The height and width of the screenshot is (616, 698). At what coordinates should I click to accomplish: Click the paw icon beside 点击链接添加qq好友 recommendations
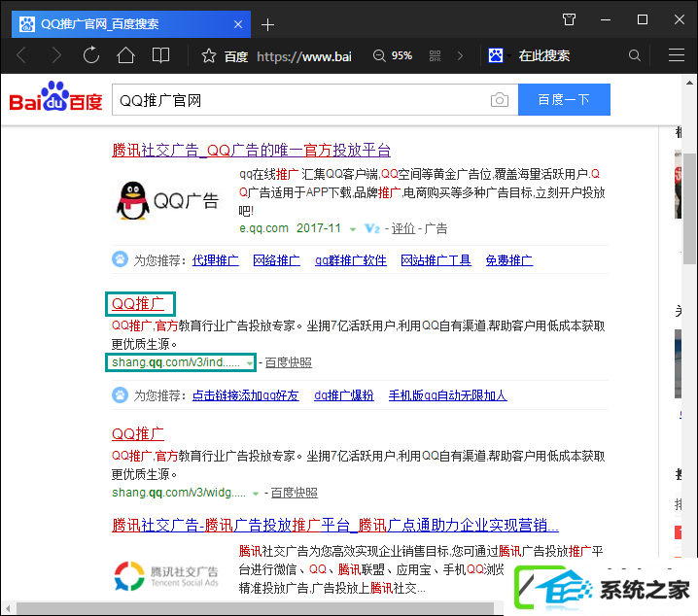pos(120,394)
